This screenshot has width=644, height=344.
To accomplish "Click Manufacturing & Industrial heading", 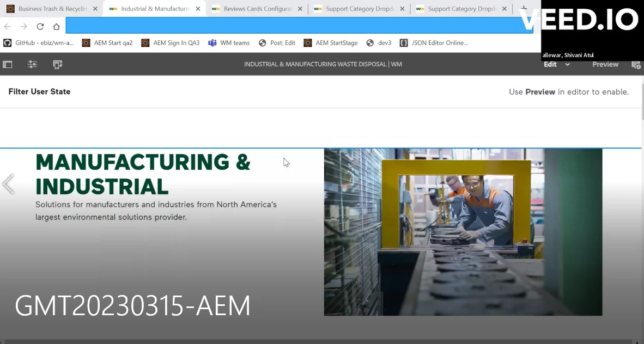I will [x=143, y=174].
